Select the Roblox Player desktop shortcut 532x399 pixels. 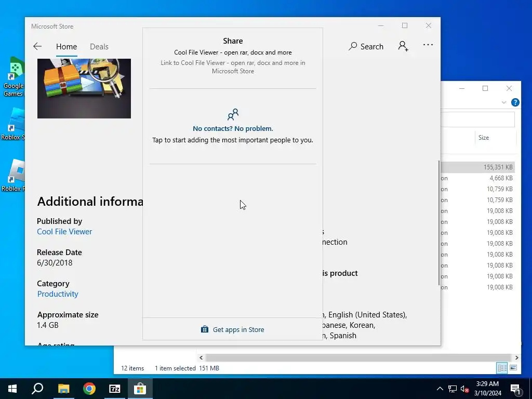pyautogui.click(x=13, y=176)
